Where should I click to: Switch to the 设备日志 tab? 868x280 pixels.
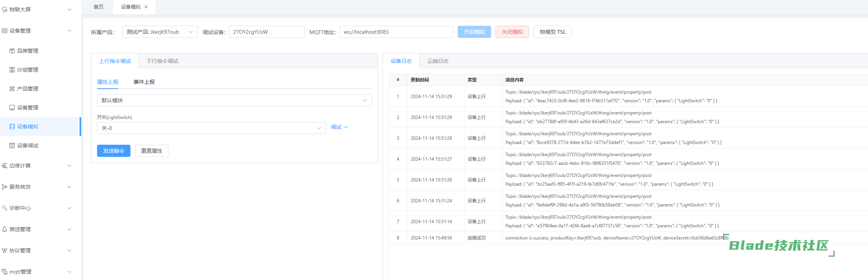tap(401, 61)
